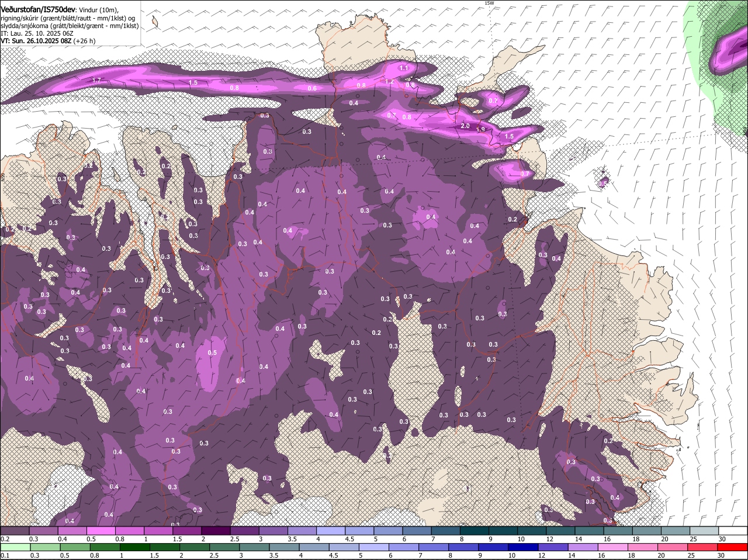This screenshot has height=560, width=748.
Task: Click the 2.0 precipitation value on the map
Action: (x=465, y=126)
